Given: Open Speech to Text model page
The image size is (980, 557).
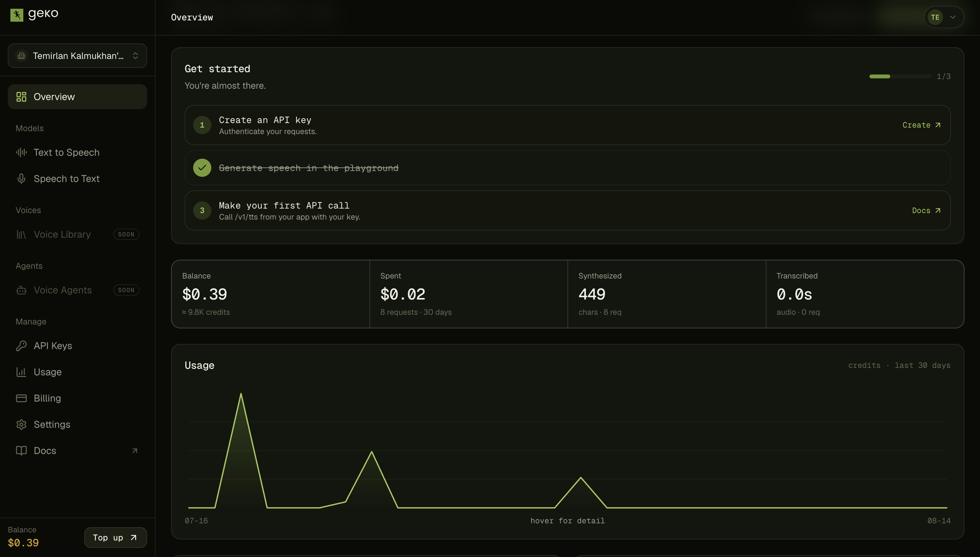Looking at the screenshot, I should tap(77, 179).
